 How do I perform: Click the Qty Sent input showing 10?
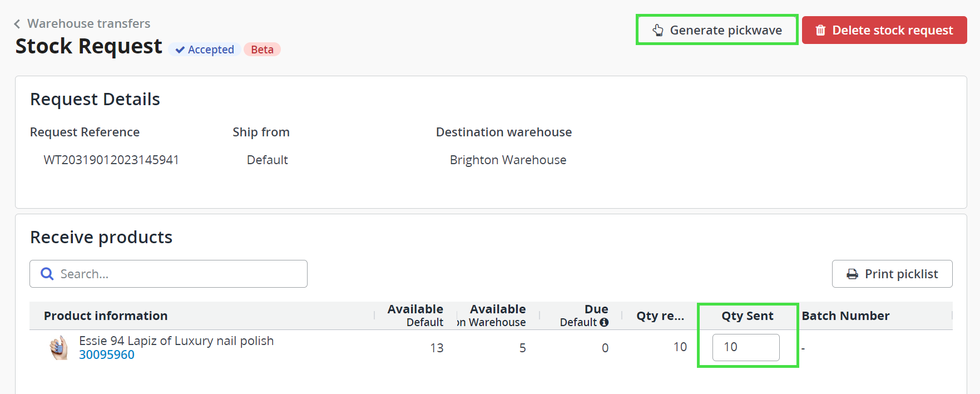click(x=745, y=347)
